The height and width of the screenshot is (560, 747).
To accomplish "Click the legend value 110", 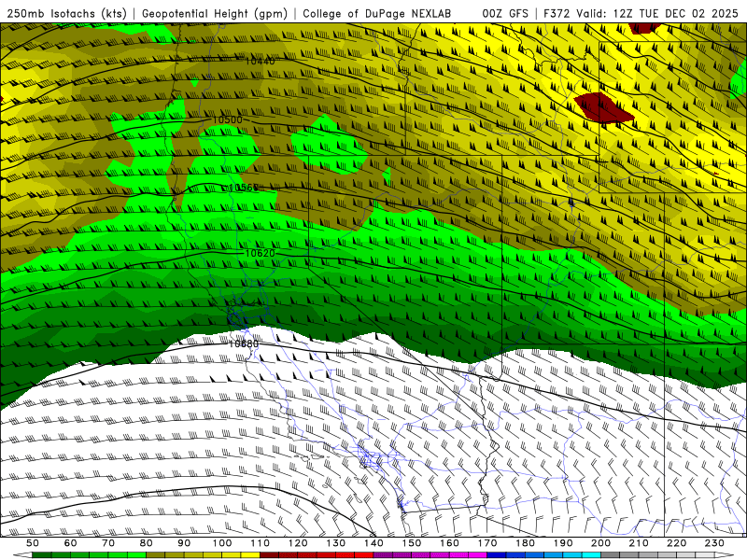I will click(261, 543).
